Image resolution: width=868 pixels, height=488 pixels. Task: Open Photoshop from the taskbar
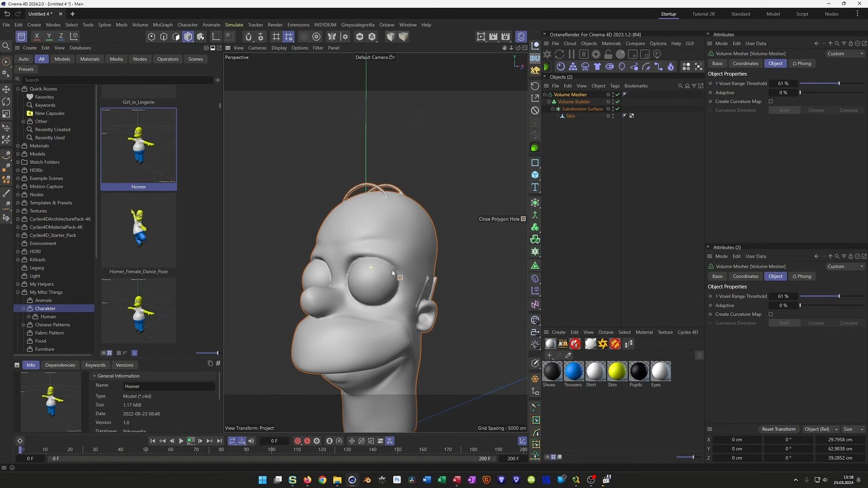(397, 479)
